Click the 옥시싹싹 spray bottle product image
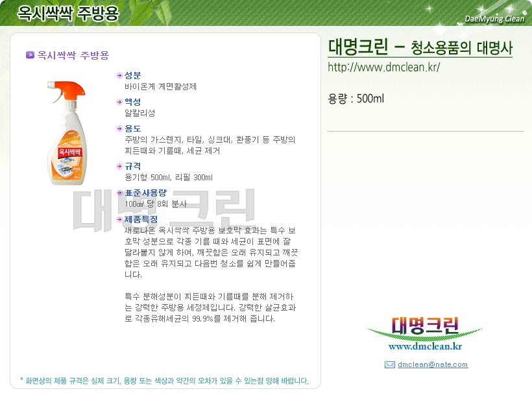 click(67, 132)
